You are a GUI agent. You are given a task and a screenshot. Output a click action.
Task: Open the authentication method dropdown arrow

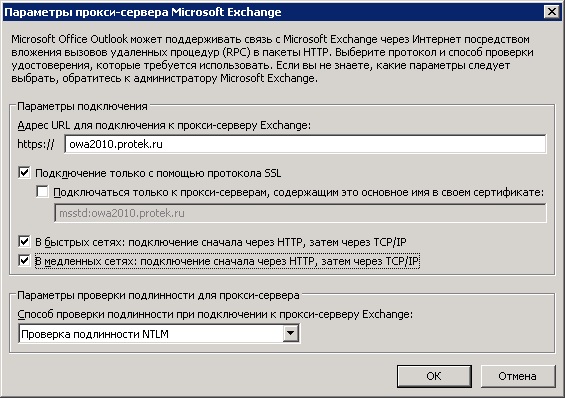coord(290,334)
